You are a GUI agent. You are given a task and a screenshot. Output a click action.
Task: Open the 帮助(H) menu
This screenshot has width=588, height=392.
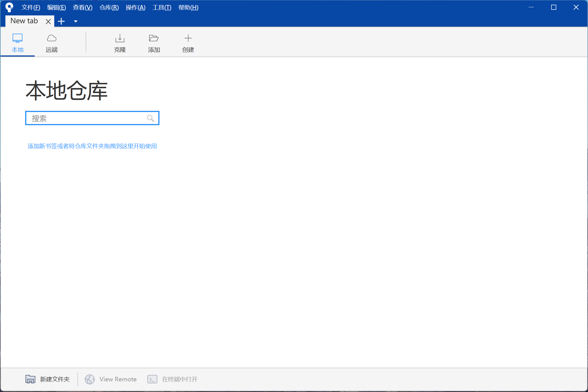188,8
